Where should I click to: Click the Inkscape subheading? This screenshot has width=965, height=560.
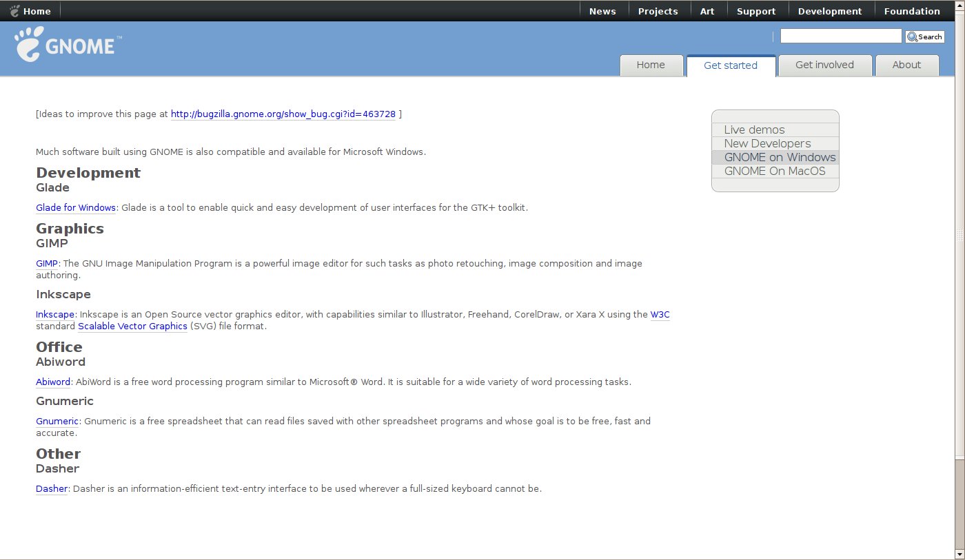(x=63, y=295)
